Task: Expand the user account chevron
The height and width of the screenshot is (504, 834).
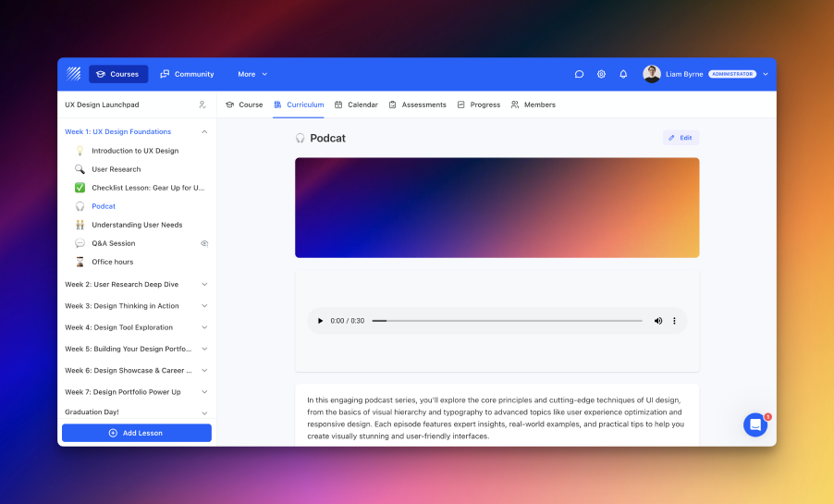Action: pos(766,74)
